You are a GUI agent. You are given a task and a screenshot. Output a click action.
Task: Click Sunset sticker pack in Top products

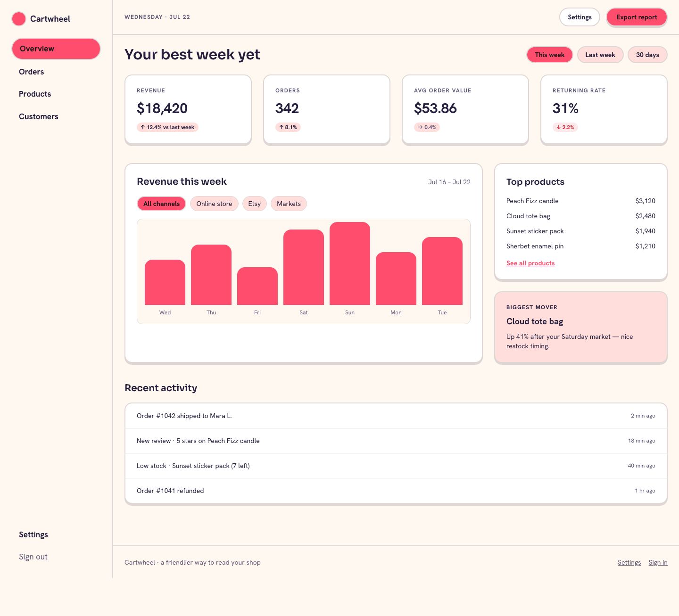coord(535,231)
